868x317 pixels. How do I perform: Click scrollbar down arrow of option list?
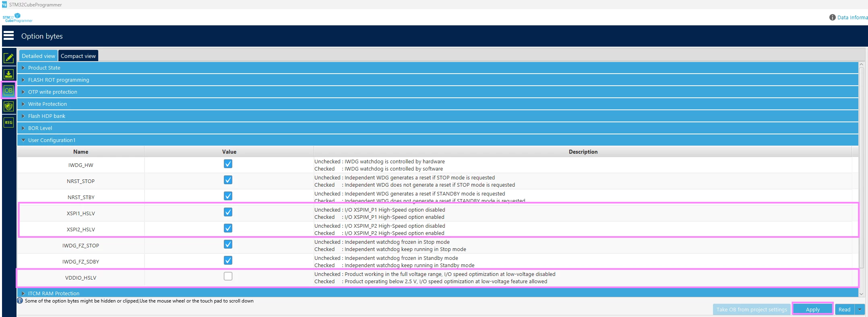[x=861, y=294]
